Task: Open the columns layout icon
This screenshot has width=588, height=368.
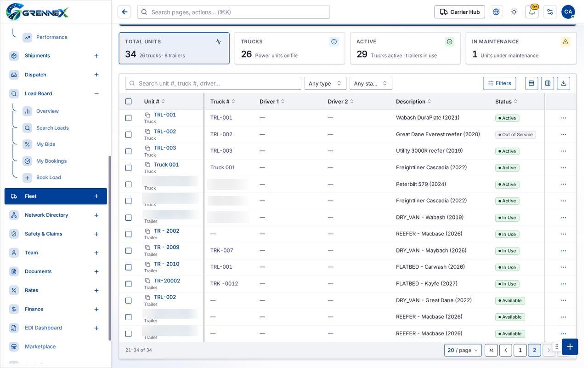Action: [x=548, y=83]
